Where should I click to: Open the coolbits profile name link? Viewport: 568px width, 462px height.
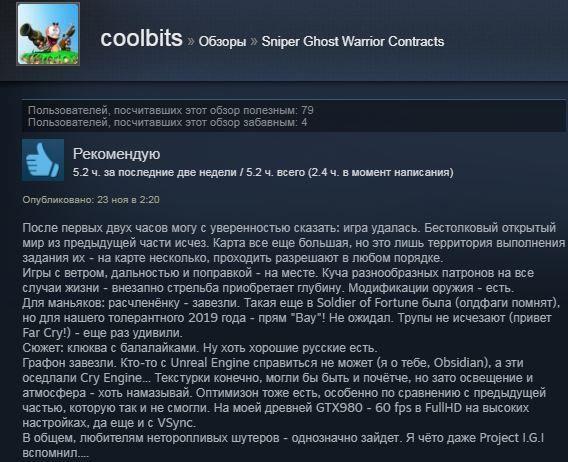pyautogui.click(x=141, y=38)
